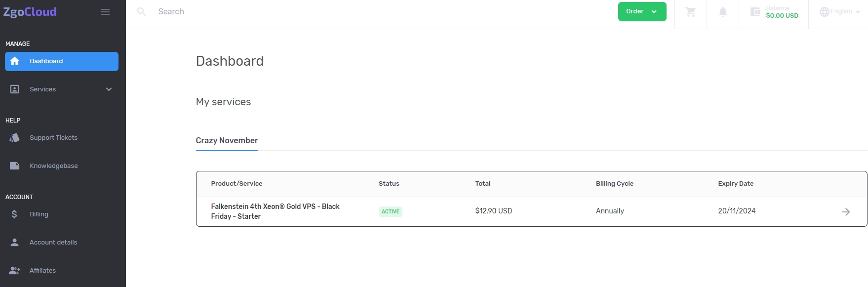Viewport: 868px width, 287px height.
Task: Click the notifications bell icon
Action: coord(723,12)
